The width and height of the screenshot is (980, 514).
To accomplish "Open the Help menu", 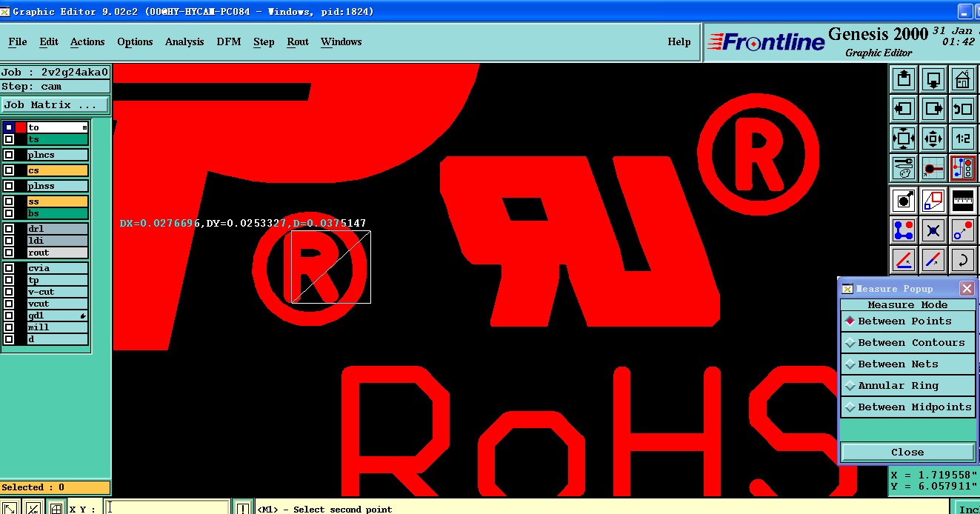I will click(x=679, y=41).
